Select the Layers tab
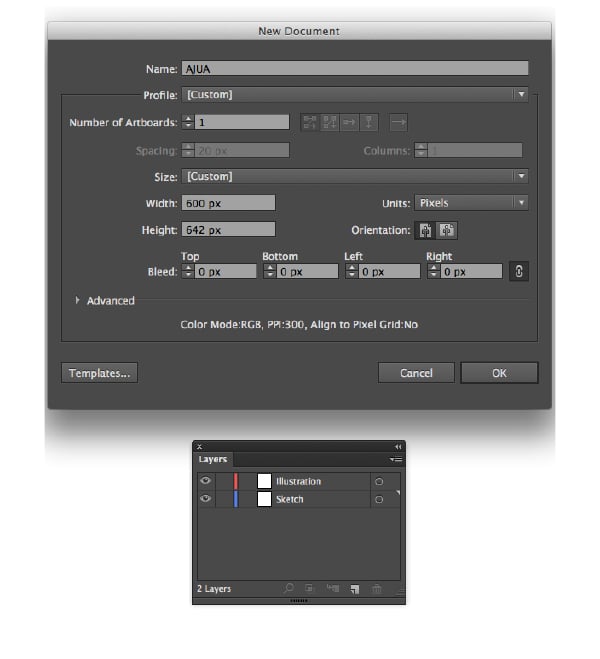The width and height of the screenshot is (600, 659). click(x=212, y=460)
